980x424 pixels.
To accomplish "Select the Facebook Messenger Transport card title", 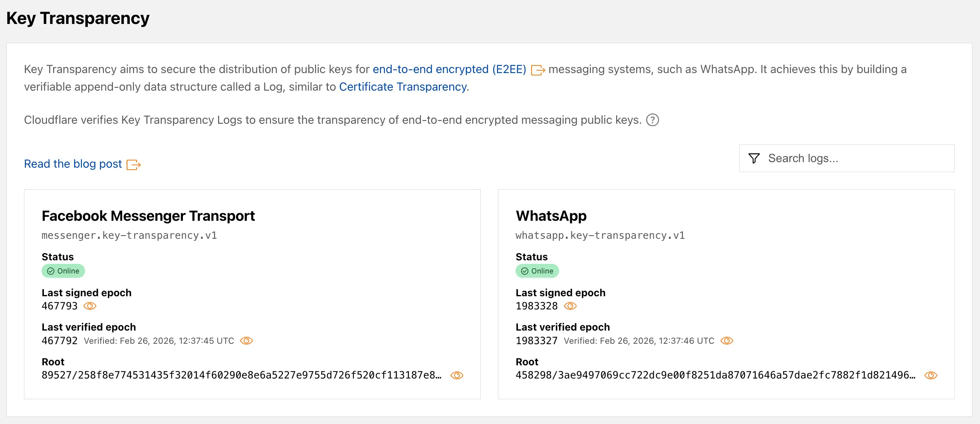I will [148, 216].
